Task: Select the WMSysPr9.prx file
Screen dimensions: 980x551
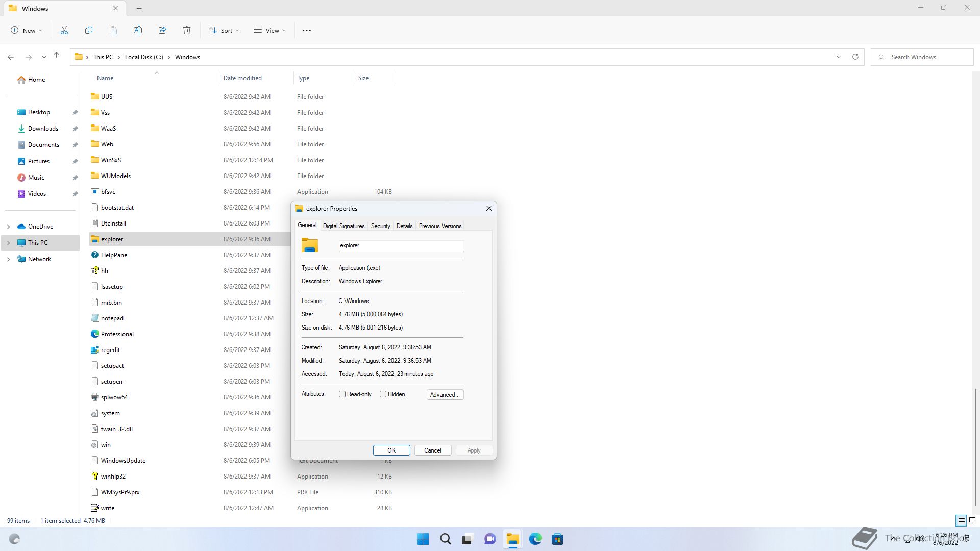Action: coord(242,492)
